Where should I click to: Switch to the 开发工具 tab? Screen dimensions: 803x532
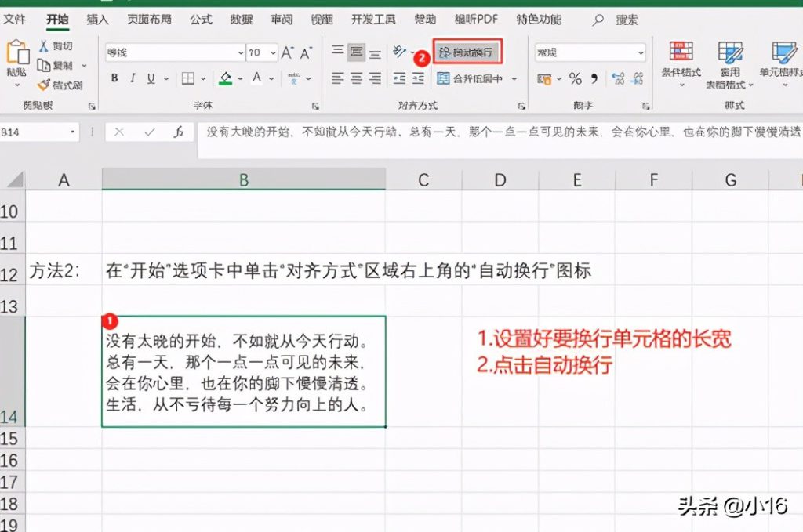coord(373,20)
